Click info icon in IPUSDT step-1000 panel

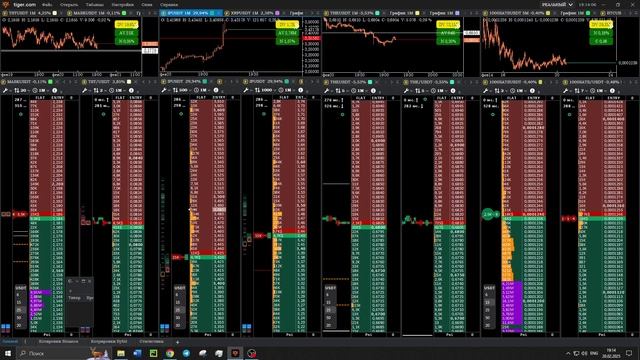[x=300, y=90]
